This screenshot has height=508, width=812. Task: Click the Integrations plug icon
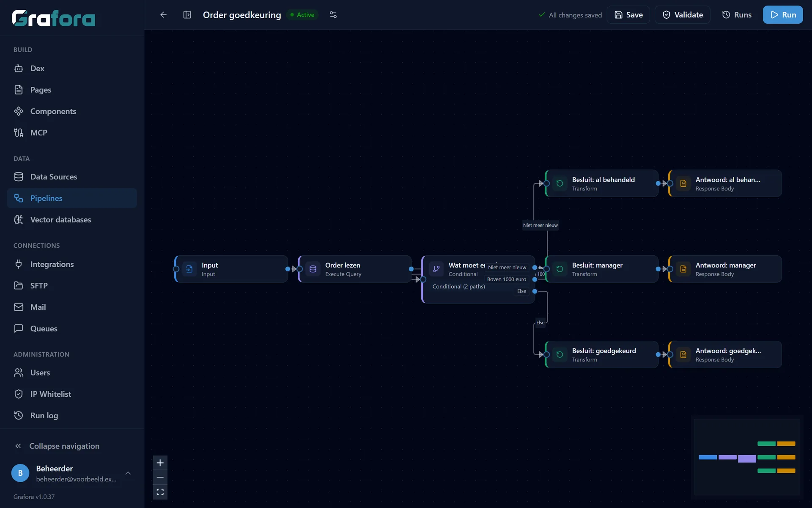[x=19, y=264]
